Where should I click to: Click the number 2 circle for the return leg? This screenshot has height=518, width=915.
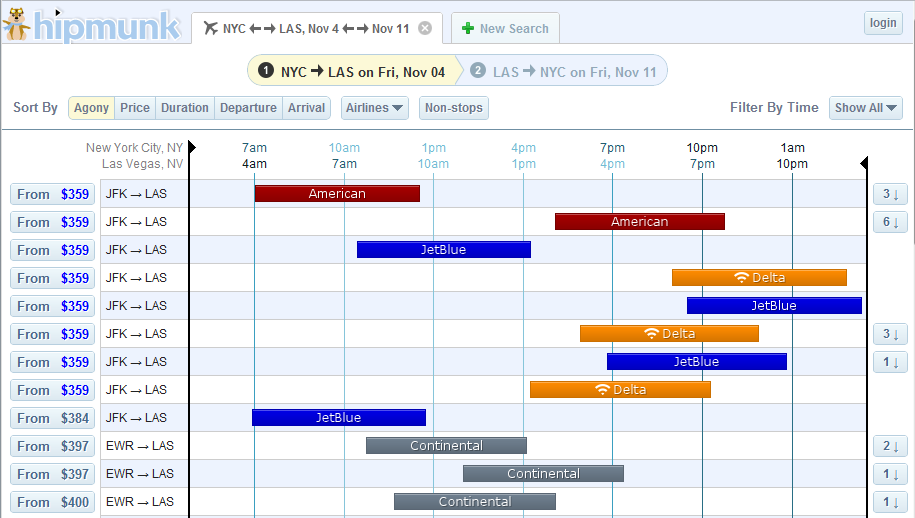(x=478, y=71)
